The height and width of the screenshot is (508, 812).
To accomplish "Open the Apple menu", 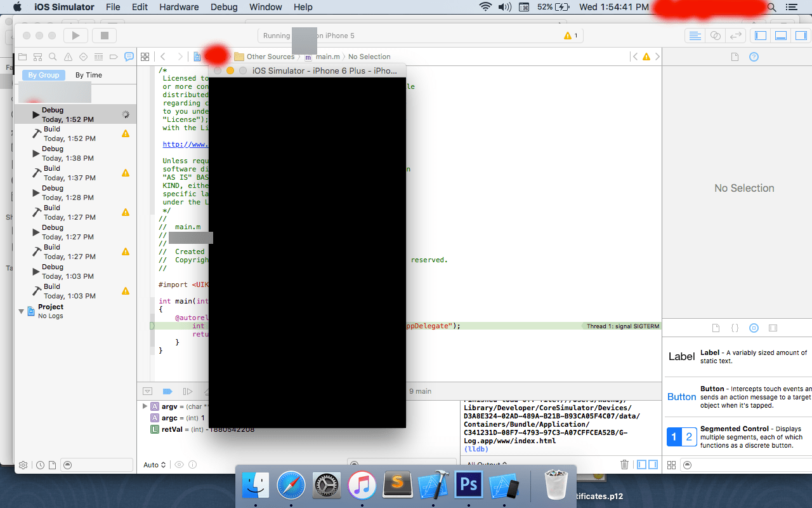I will 17,7.
